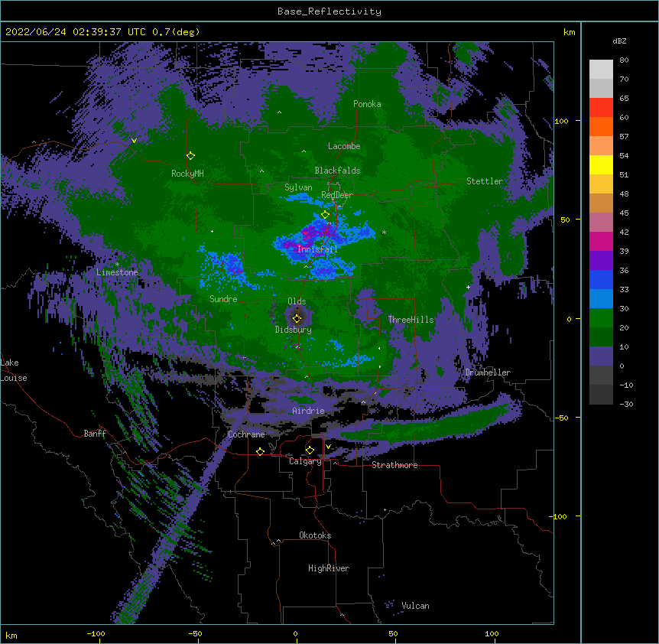The width and height of the screenshot is (659, 644).
Task: Click the yellow V marker east of Calgary
Action: 328,447
